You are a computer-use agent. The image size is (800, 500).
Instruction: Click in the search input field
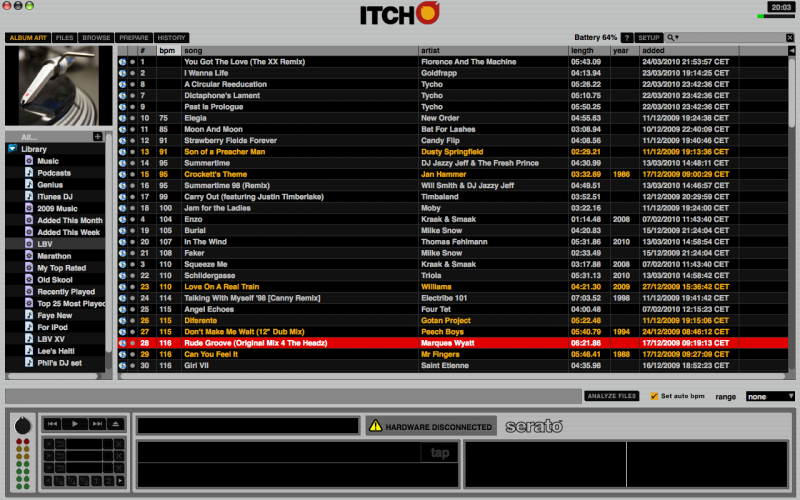(x=732, y=38)
